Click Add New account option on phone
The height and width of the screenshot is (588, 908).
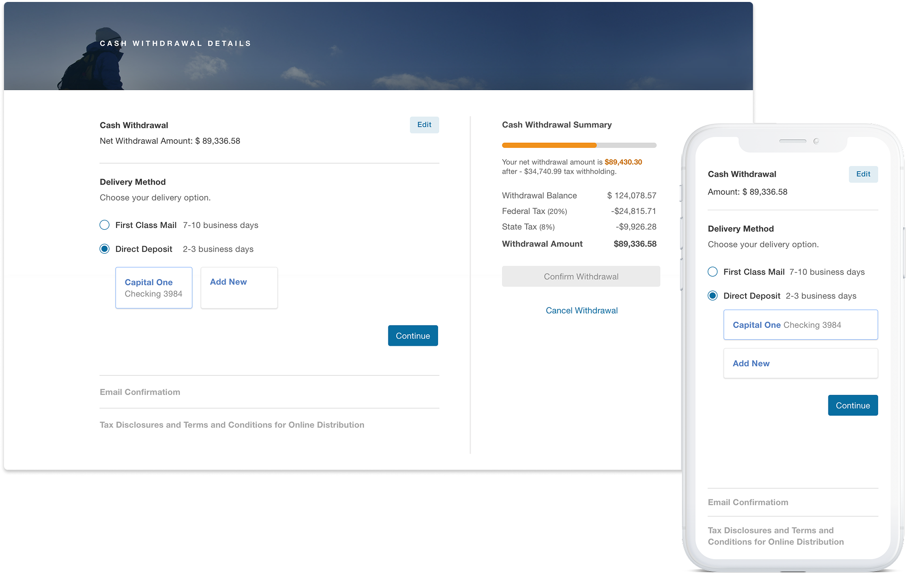800,363
